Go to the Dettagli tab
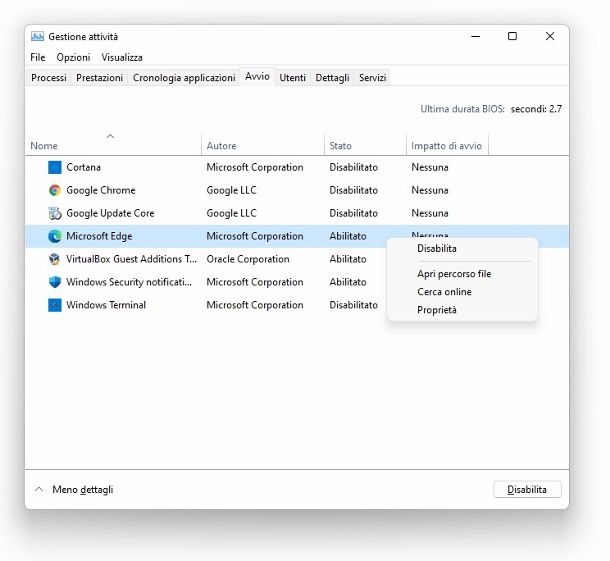Screen dimensions: 610x561 tap(332, 78)
